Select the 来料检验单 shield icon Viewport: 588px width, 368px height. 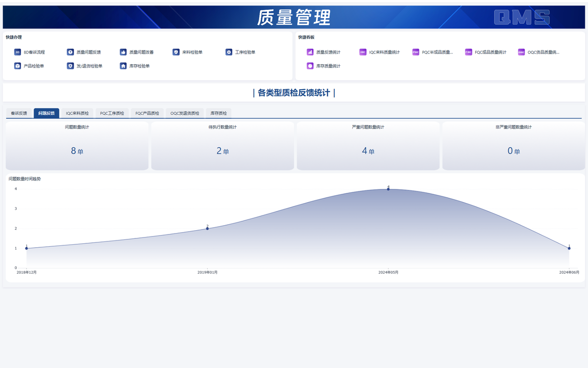176,52
